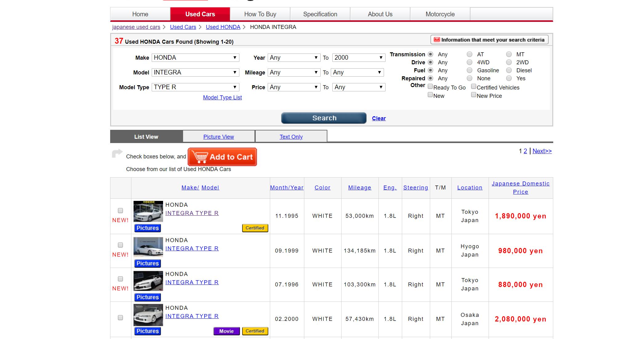Click the Add to Cart button
This screenshot has width=644, height=339.
[222, 157]
